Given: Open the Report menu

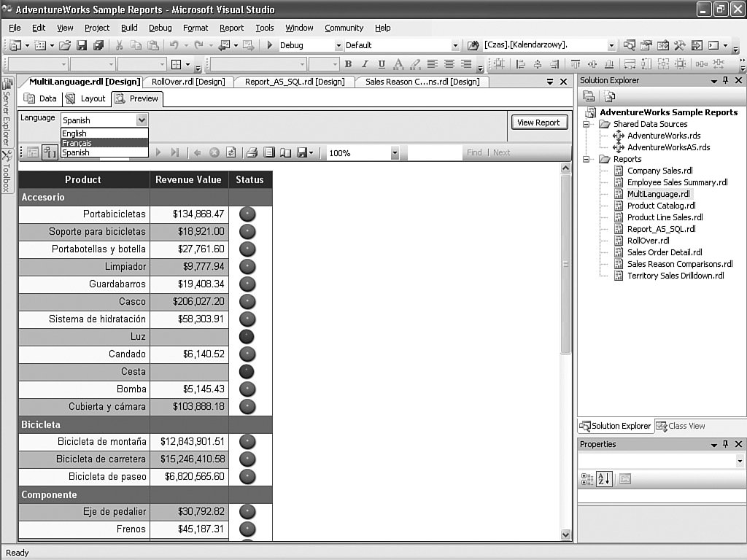Looking at the screenshot, I should click(231, 28).
